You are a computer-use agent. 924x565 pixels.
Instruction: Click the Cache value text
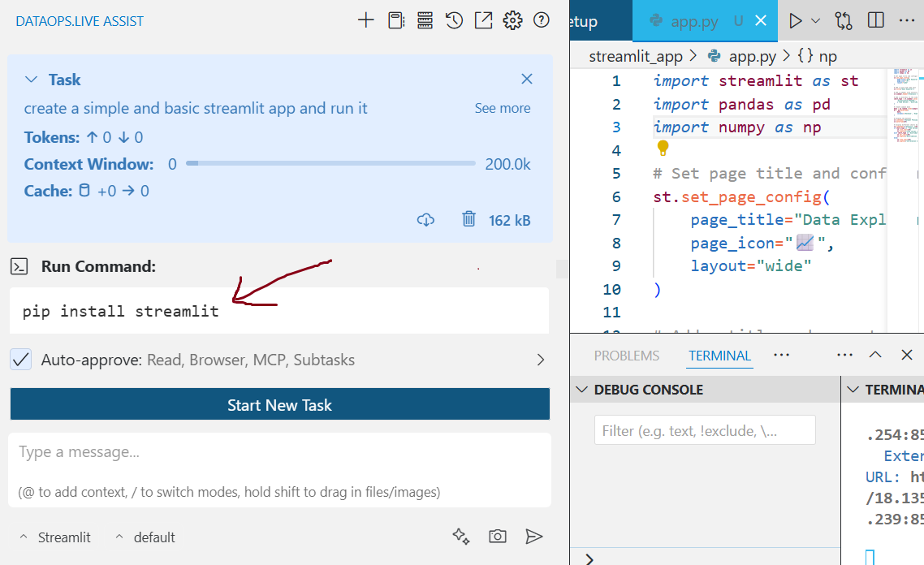[87, 191]
